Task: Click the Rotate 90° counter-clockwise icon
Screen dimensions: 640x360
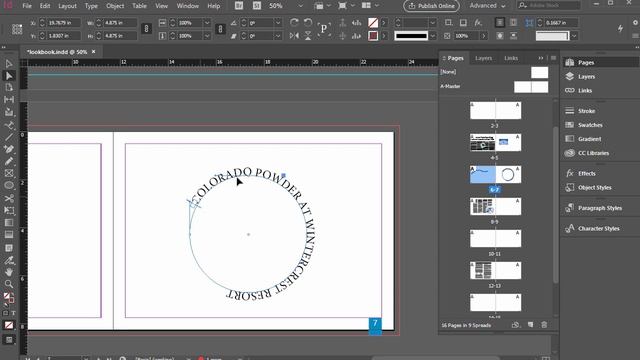Action: tap(308, 22)
